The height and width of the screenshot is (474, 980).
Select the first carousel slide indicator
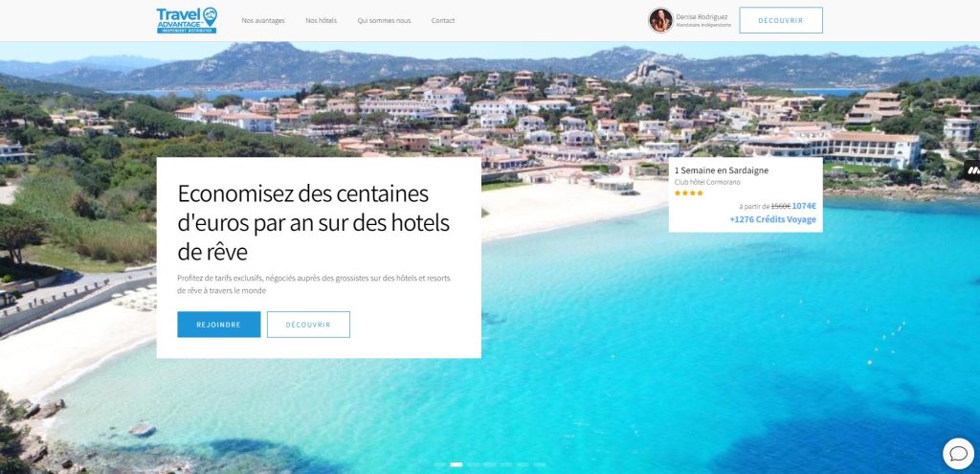[439, 464]
